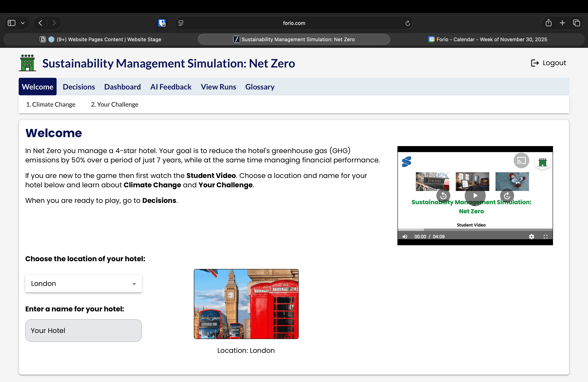Viewport: 588px width, 382px height.
Task: Open video settings gear
Action: click(x=531, y=237)
